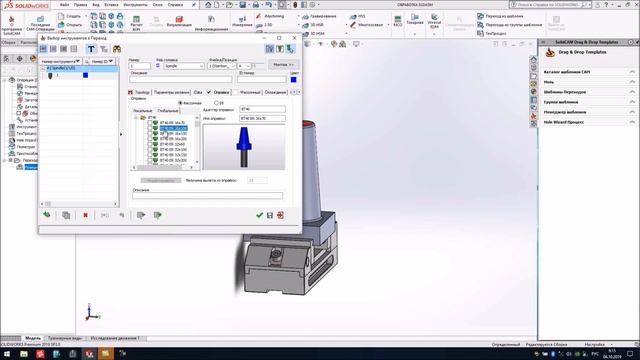
Task: Open the Файл menu
Action: (x=64, y=5)
